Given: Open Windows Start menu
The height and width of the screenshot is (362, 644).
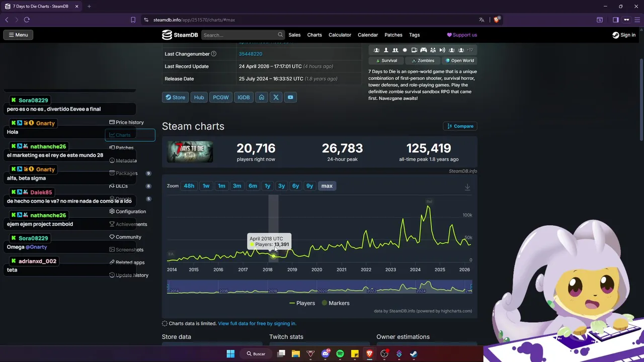Looking at the screenshot, I should coord(230,353).
